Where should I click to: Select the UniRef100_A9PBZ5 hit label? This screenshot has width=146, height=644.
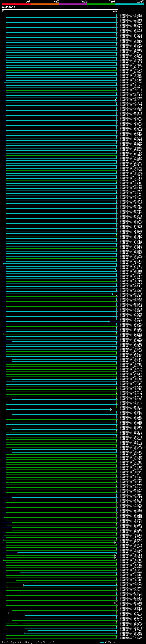[131, 70]
